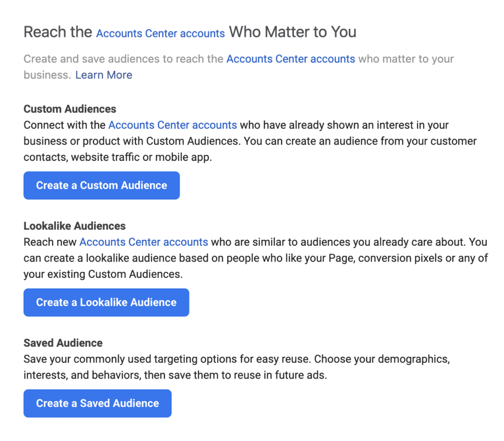
Task: Click the 'Who Matter to You' title text
Action: (292, 32)
